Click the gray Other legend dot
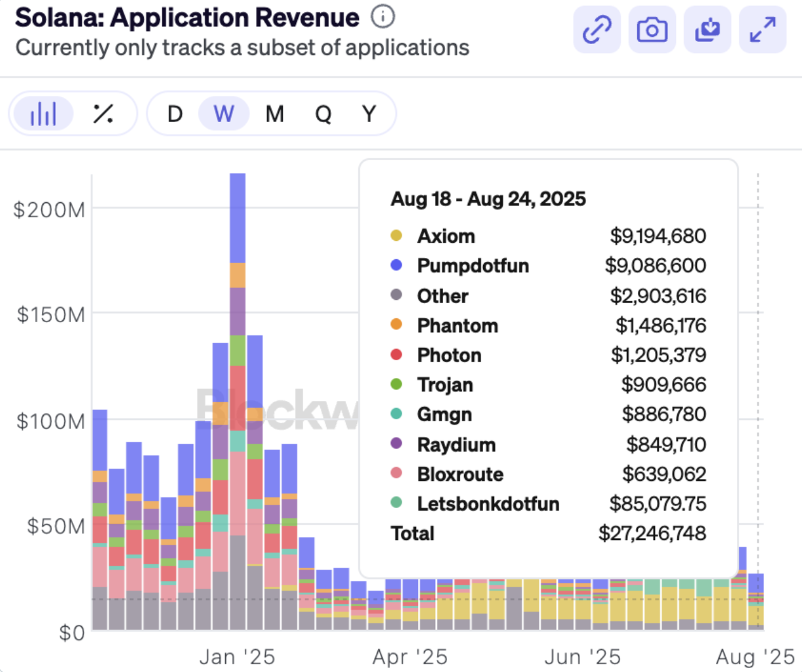This screenshot has height=672, width=802. click(396, 295)
